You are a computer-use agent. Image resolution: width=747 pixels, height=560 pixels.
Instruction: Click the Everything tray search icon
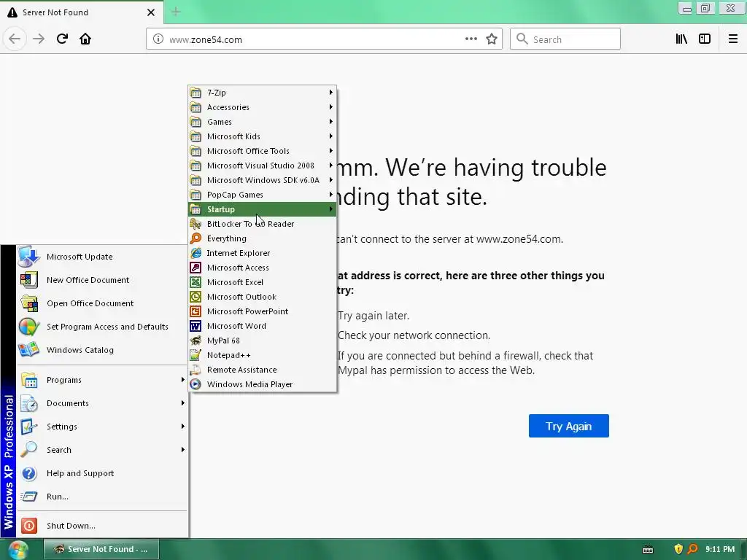[692, 549]
